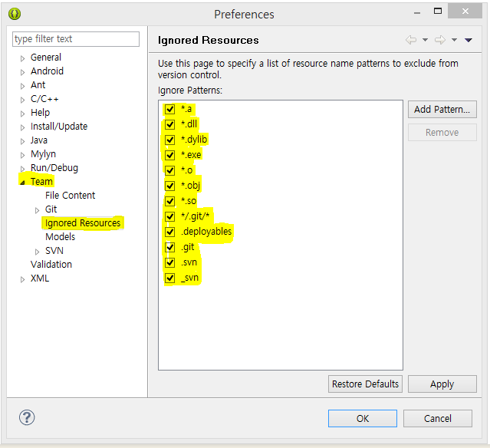Toggle the .git pattern checkbox
Screen dimensions: 490x448
169,247
